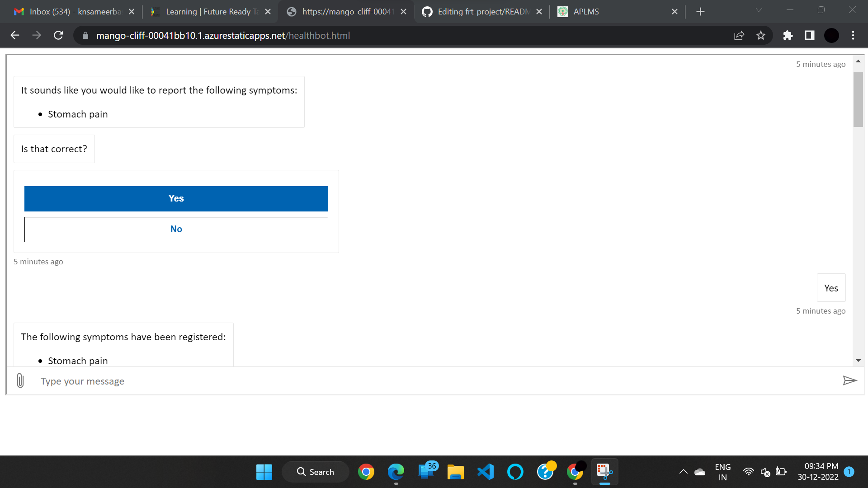Image resolution: width=868 pixels, height=488 pixels.
Task: Open File Explorer from the taskbar
Action: point(456,472)
